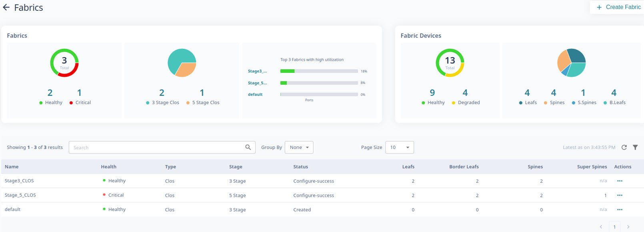This screenshot has width=644, height=232.
Task: Open actions menu for Stage3_CLOS row
Action: point(620,181)
